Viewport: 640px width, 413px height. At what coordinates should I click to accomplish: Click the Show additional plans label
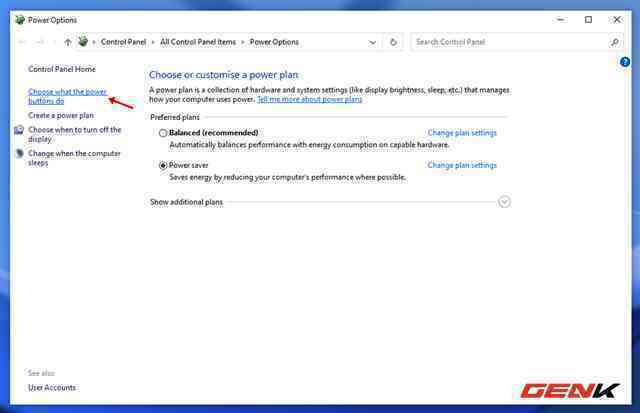click(186, 202)
